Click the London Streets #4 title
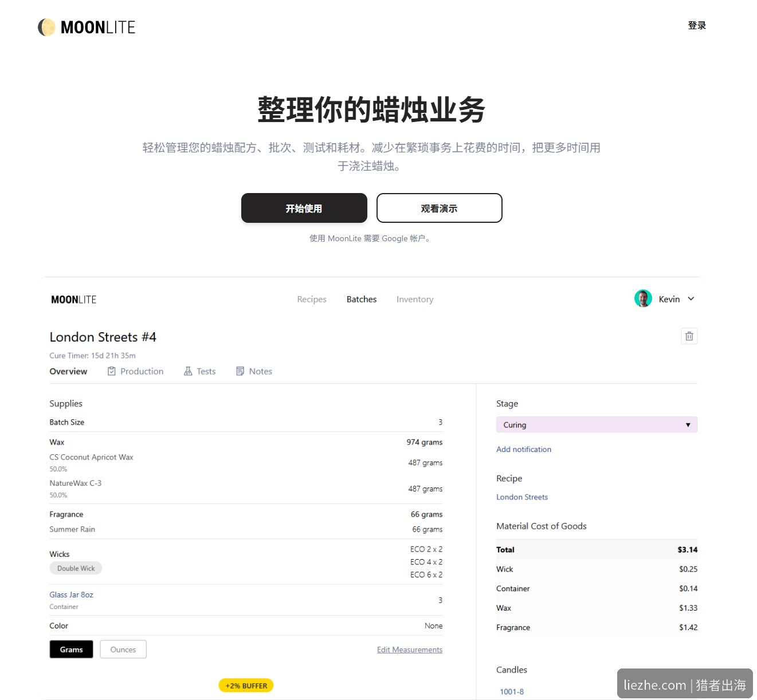Screen dimensions: 757x700 tap(103, 337)
